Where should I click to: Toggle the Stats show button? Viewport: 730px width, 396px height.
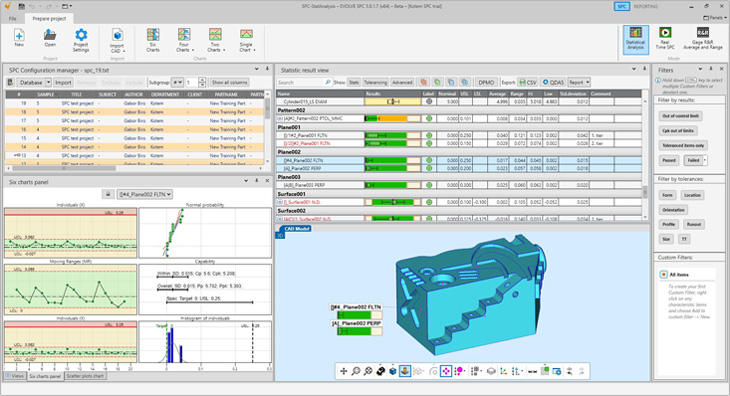(x=354, y=82)
